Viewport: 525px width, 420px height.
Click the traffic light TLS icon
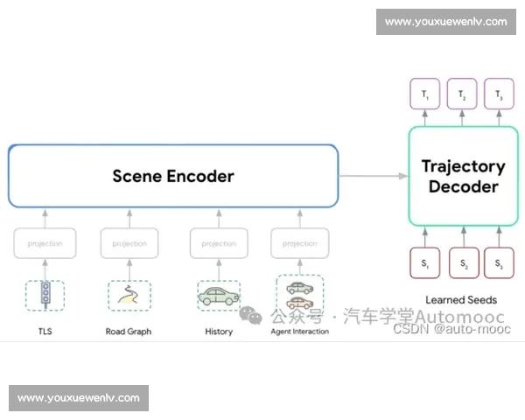pyautogui.click(x=45, y=294)
